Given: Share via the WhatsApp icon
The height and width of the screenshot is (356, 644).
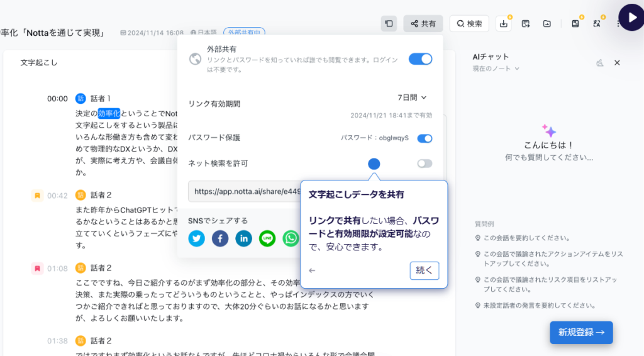Looking at the screenshot, I should tap(291, 238).
